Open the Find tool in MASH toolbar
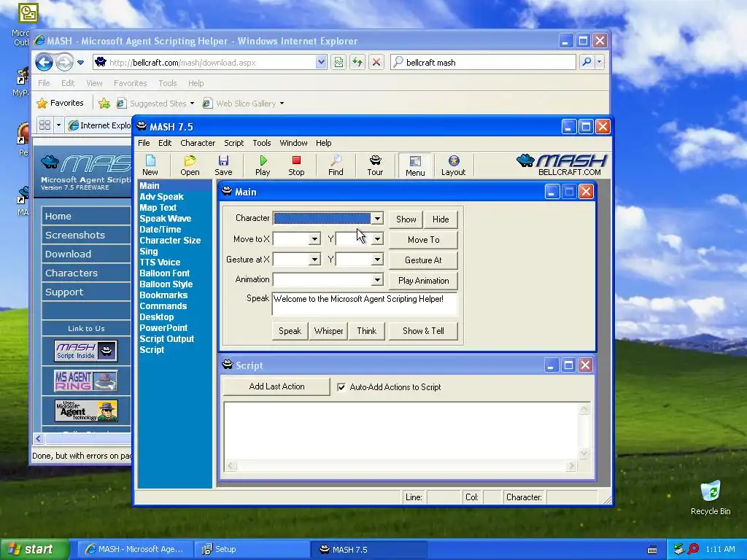747x560 pixels. [336, 166]
